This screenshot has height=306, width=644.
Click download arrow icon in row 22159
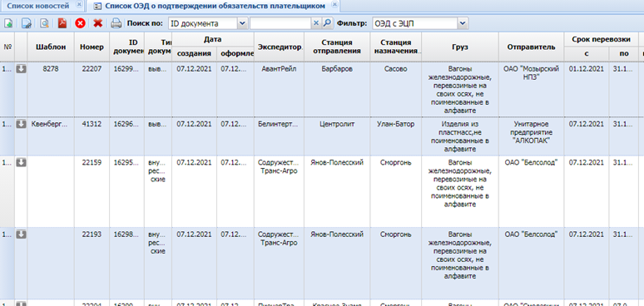21,162
